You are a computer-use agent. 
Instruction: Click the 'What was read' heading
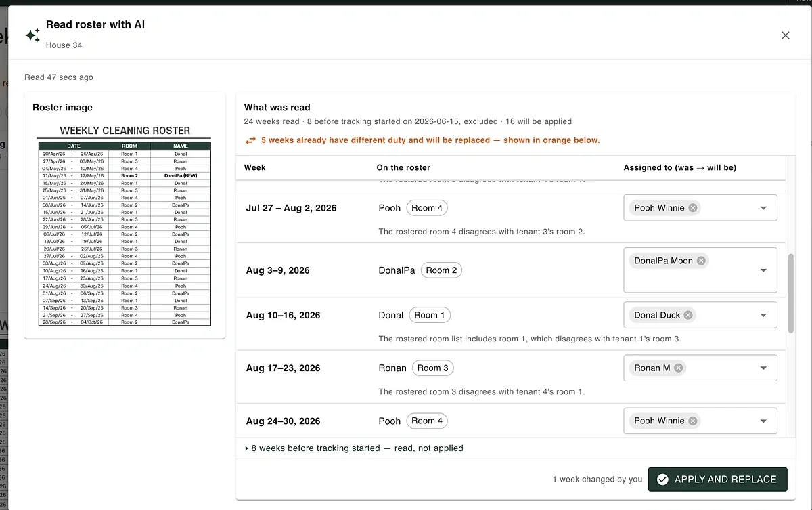pyautogui.click(x=277, y=107)
